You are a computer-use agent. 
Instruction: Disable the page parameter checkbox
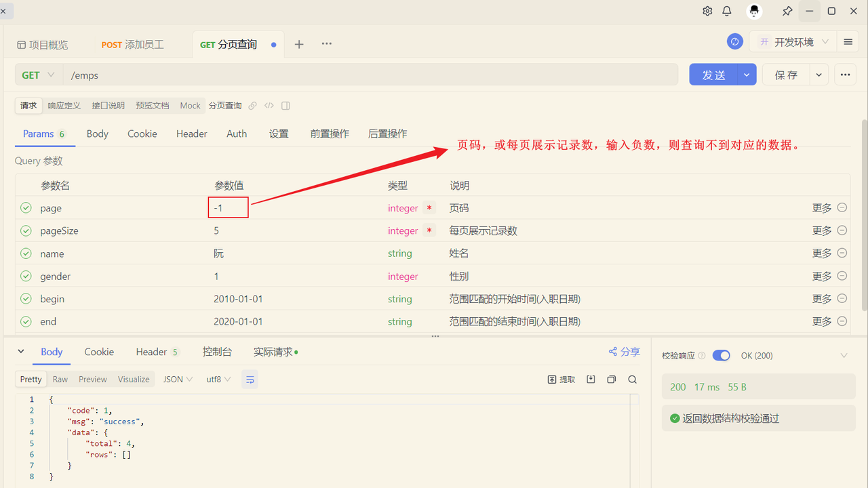coord(26,208)
